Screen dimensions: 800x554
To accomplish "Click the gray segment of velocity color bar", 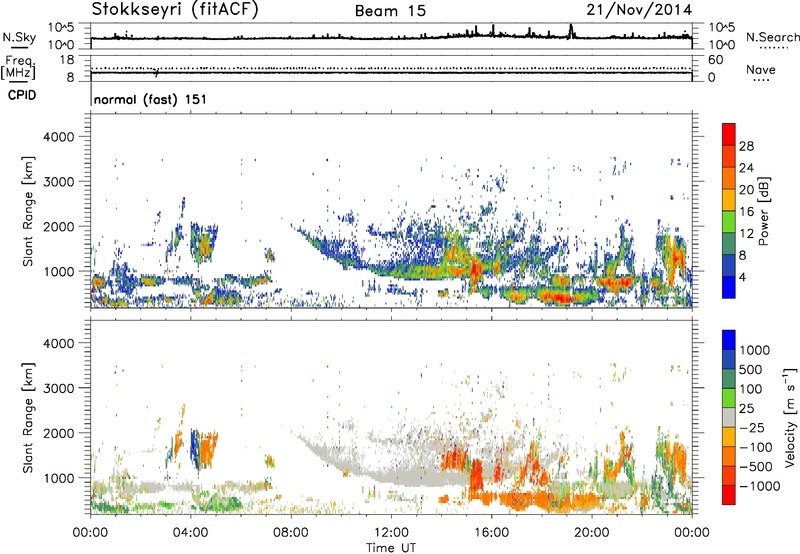I will coord(729,417).
